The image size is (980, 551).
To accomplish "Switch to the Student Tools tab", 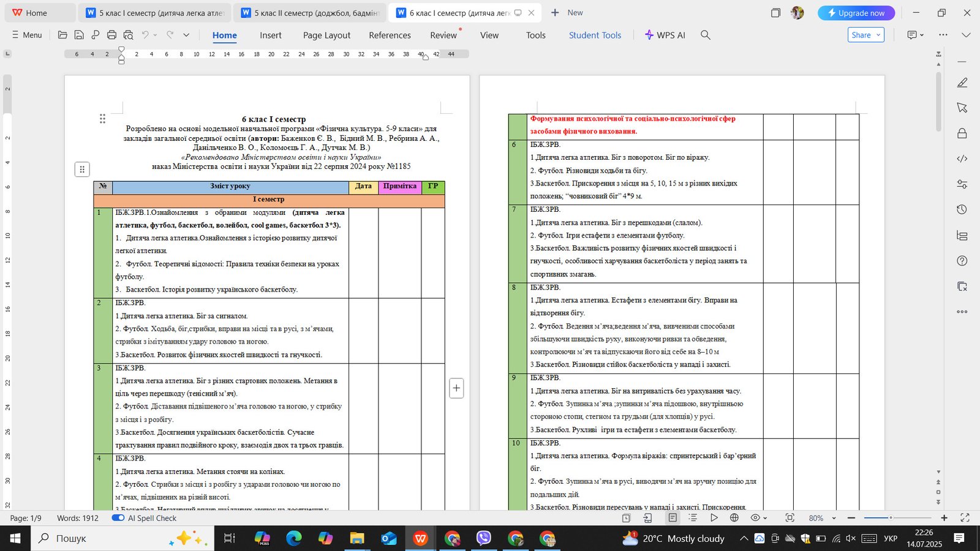I will click(595, 35).
